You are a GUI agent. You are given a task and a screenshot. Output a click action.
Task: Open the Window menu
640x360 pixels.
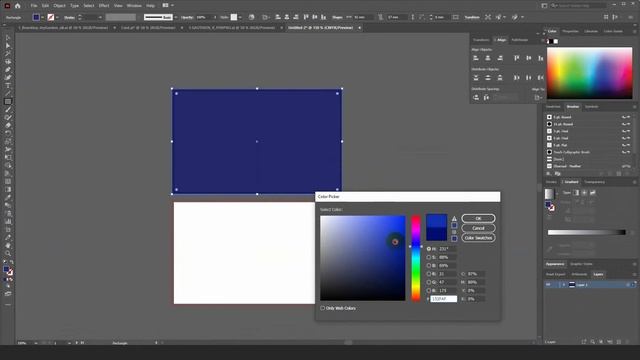coord(134,6)
